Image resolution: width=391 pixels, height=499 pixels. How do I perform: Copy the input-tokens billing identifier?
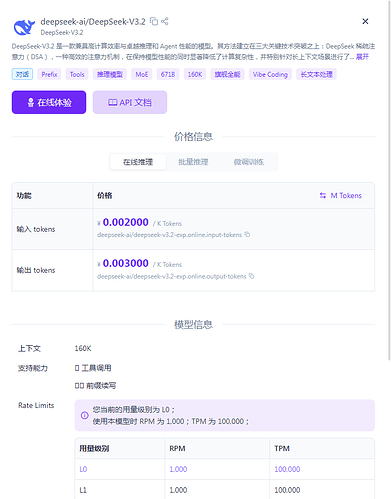point(247,235)
